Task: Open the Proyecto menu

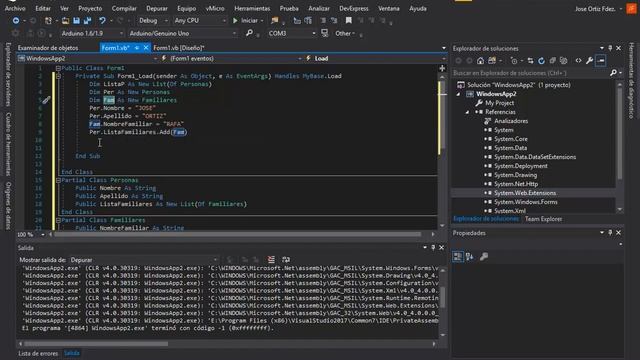Action: click(90, 8)
